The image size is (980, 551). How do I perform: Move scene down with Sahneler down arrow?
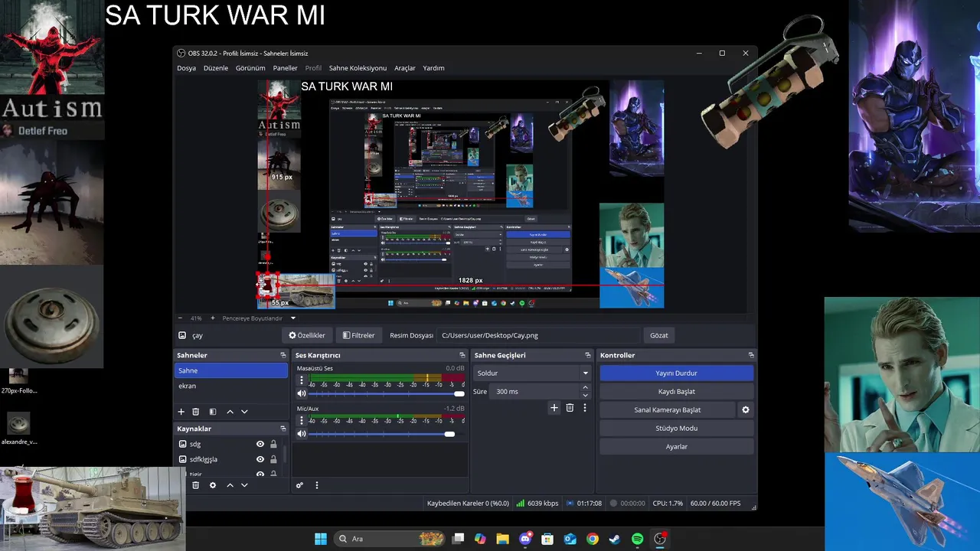coord(244,412)
